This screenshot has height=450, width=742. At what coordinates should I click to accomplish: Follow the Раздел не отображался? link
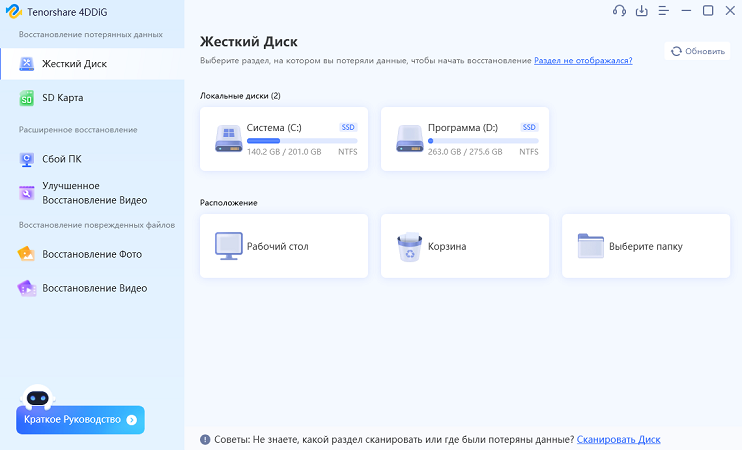tap(583, 61)
